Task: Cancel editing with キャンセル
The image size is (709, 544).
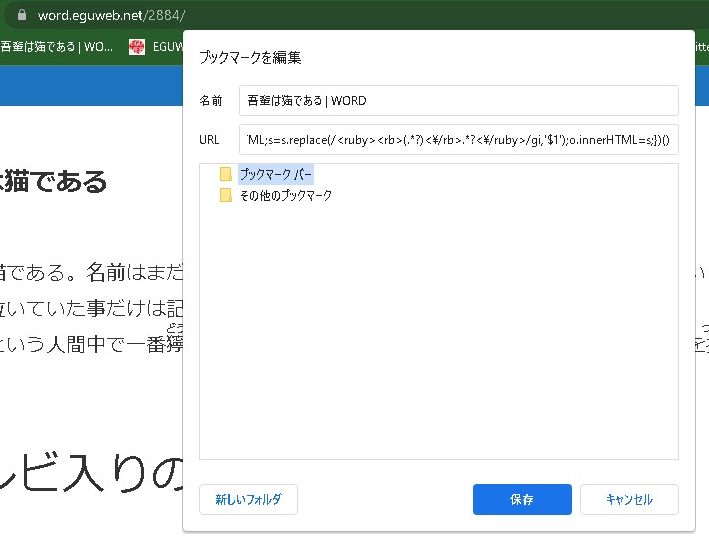Action: [x=629, y=499]
